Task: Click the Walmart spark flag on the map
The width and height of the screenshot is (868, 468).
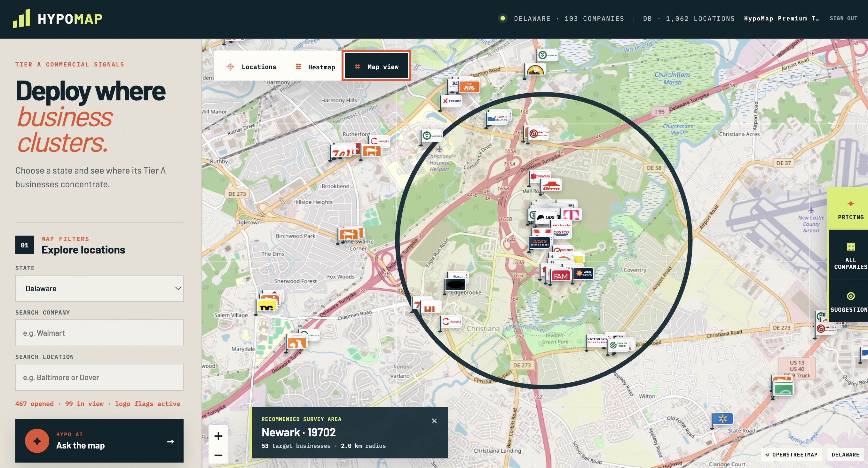Action: point(722,419)
